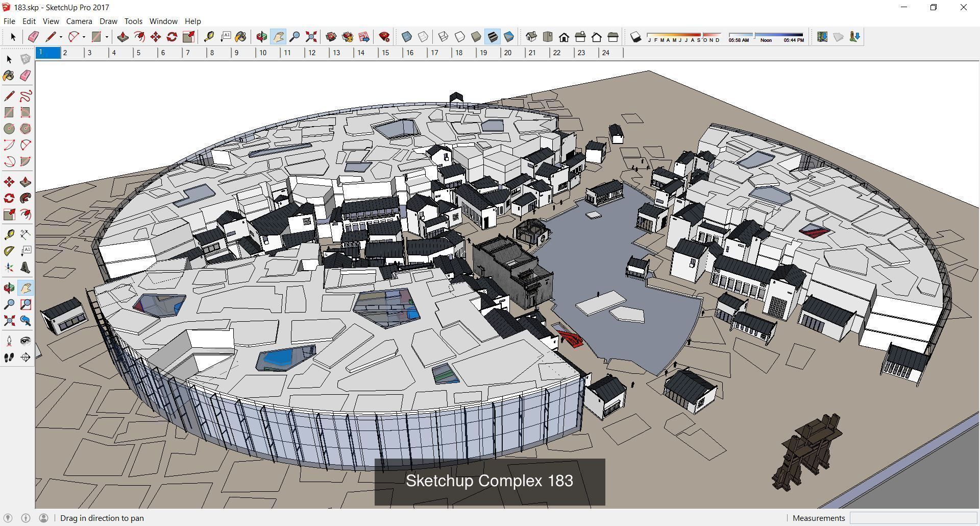Select Freehand tool in left palette
The height and width of the screenshot is (526, 980).
pos(26,96)
